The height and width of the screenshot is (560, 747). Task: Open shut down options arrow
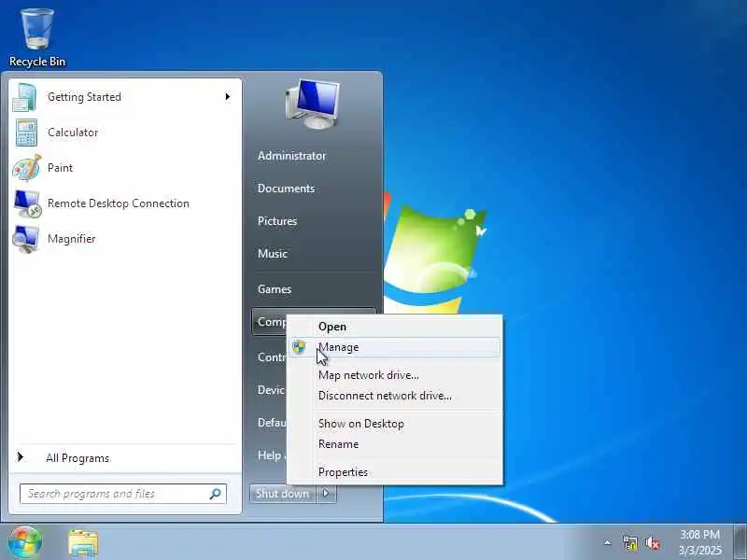[326, 494]
